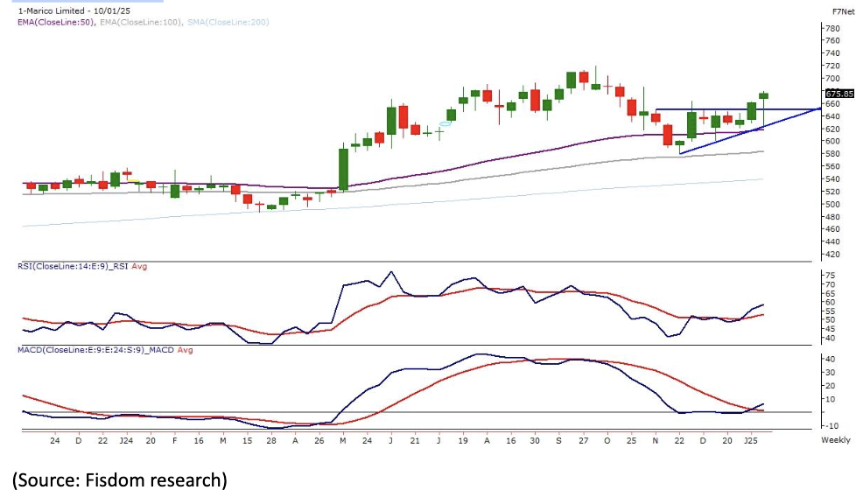Click the 420 level on price axis
863x504 pixels.
tap(832, 255)
